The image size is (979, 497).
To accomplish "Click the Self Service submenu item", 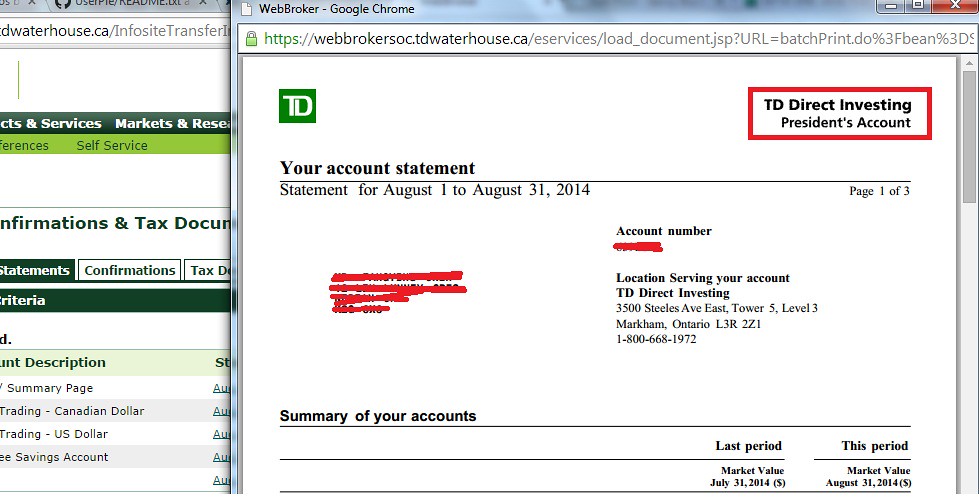I will coord(112,145).
